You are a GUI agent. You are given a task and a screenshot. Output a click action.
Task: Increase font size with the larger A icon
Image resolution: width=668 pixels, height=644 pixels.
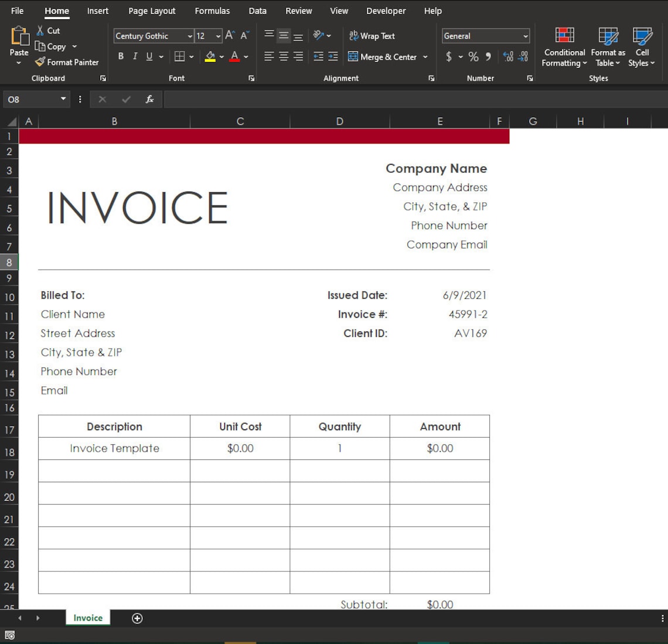click(x=230, y=35)
